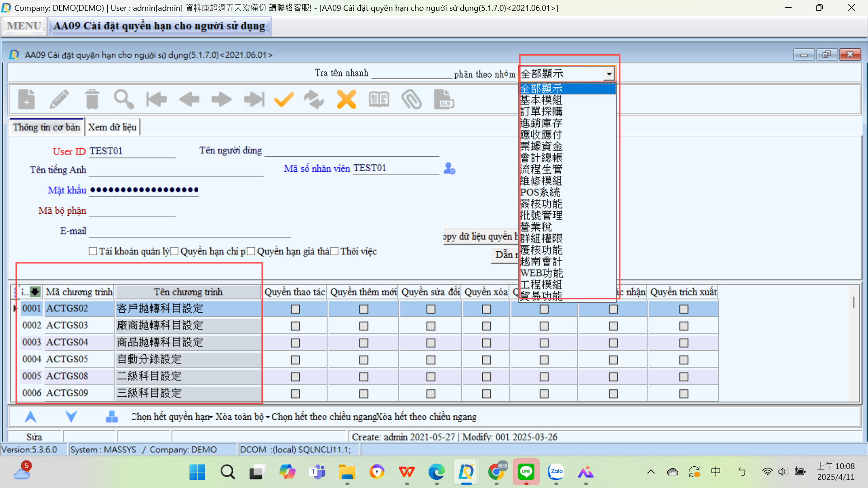
Task: Open the book manual icon
Action: click(x=379, y=99)
